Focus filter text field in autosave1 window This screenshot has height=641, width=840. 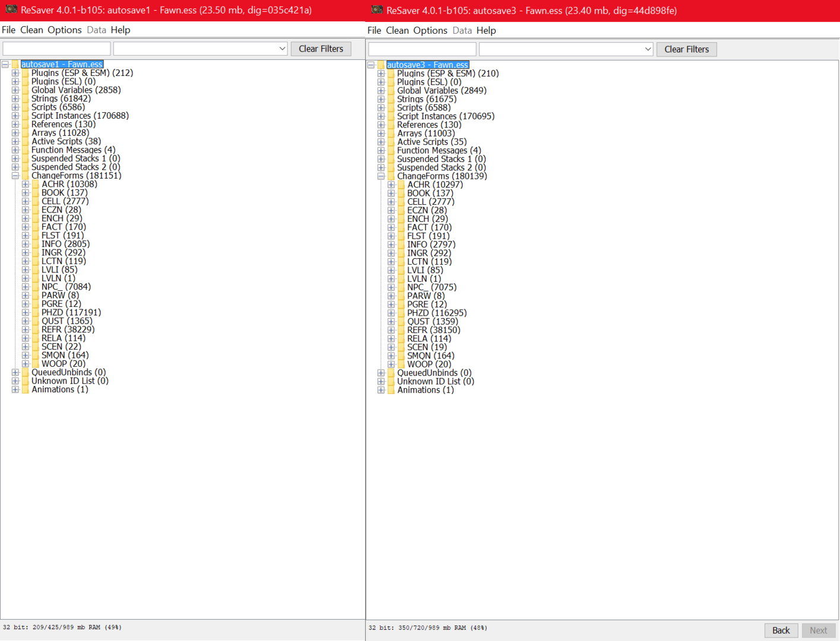click(x=56, y=49)
